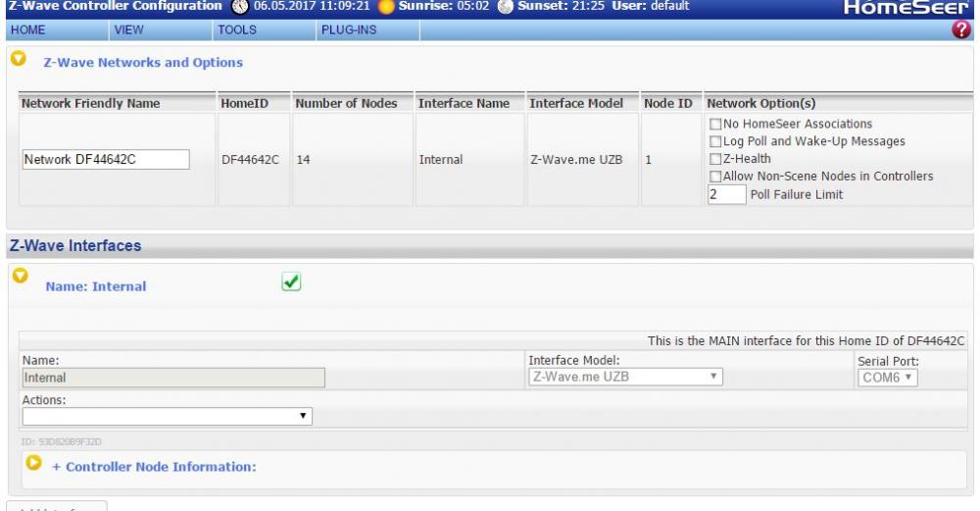Collapse the Z-Wave Networks and Options section
The image size is (980, 511).
coord(18,61)
